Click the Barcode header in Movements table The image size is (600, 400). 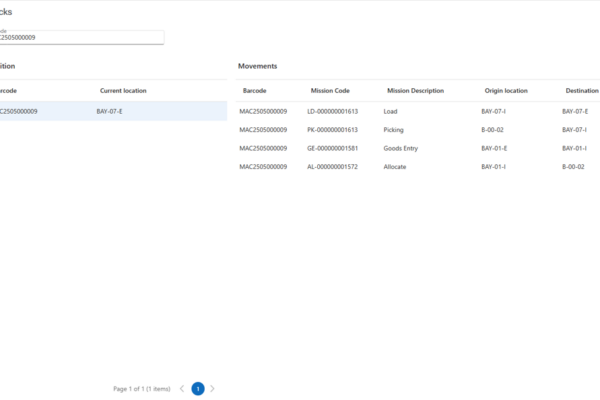(x=254, y=91)
